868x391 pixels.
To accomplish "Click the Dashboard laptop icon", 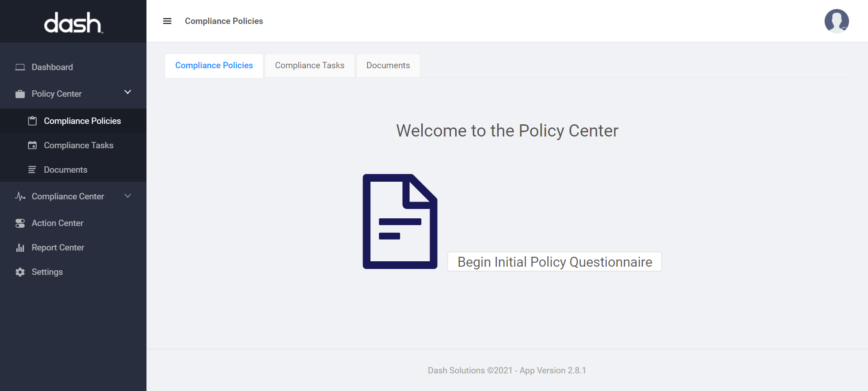I will pos(20,67).
